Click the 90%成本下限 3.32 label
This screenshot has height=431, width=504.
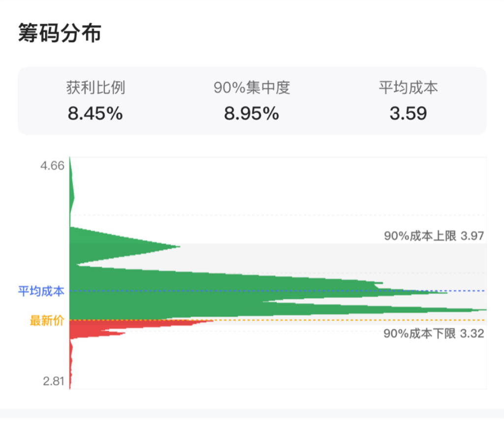pos(434,333)
